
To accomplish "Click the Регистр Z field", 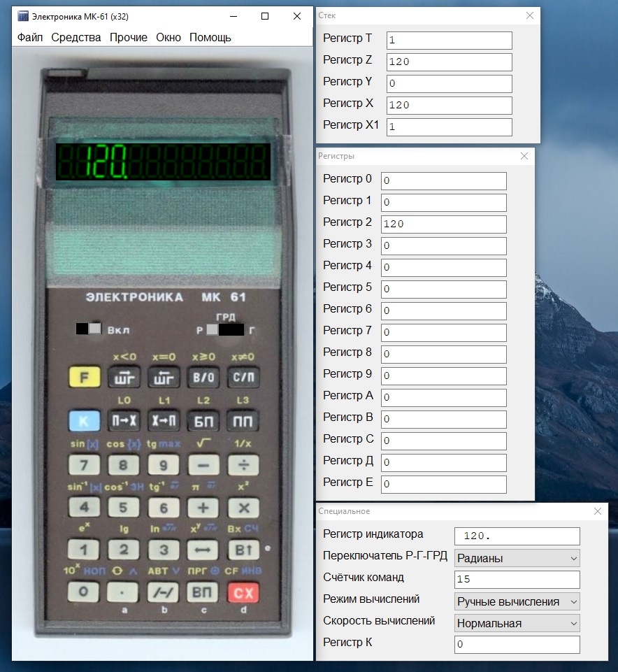I will pyautogui.click(x=449, y=62).
